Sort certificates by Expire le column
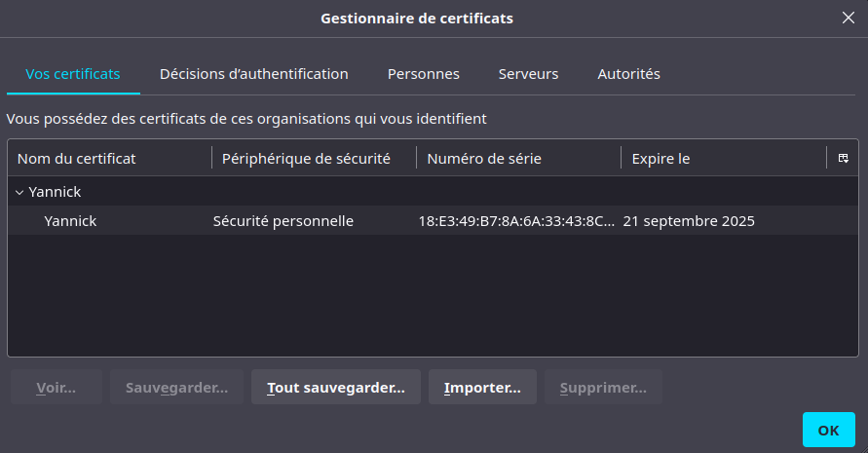Viewport: 868px width, 453px height. [x=723, y=158]
